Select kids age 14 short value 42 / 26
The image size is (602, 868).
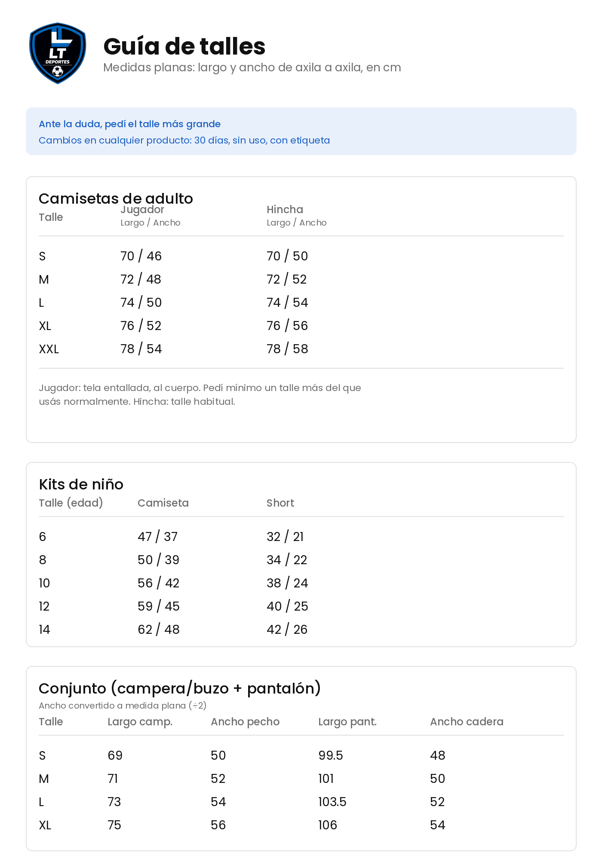pyautogui.click(x=287, y=630)
